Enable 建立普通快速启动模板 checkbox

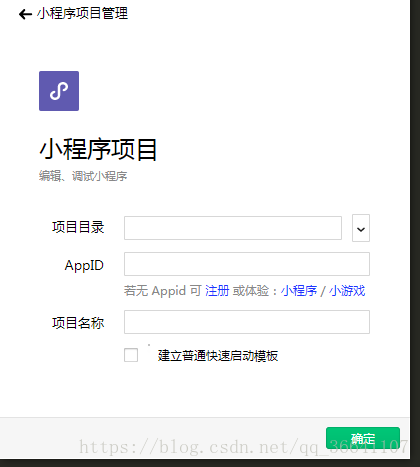click(131, 355)
